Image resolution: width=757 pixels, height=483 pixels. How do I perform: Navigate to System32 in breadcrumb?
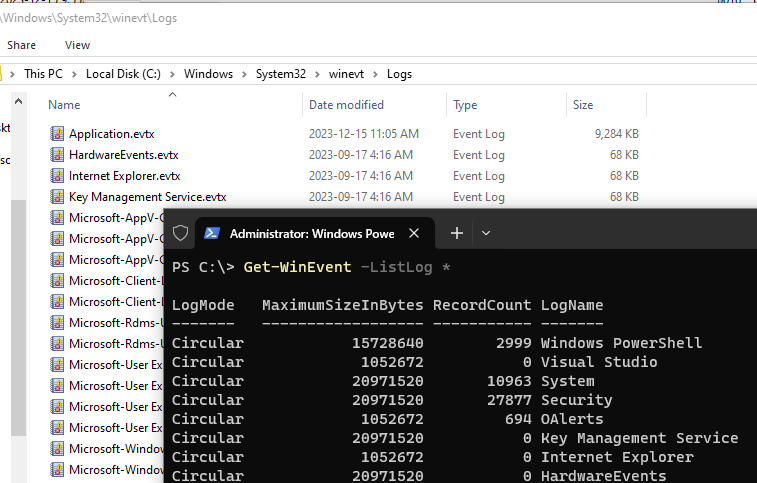click(280, 74)
